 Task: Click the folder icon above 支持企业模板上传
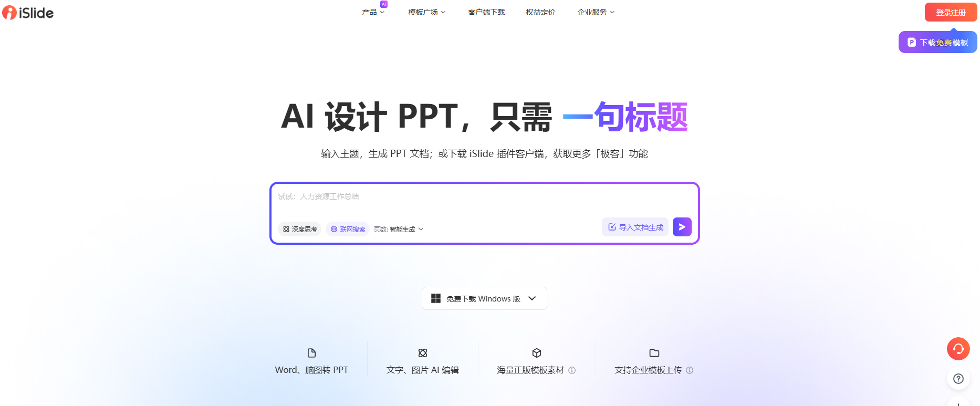(x=654, y=353)
